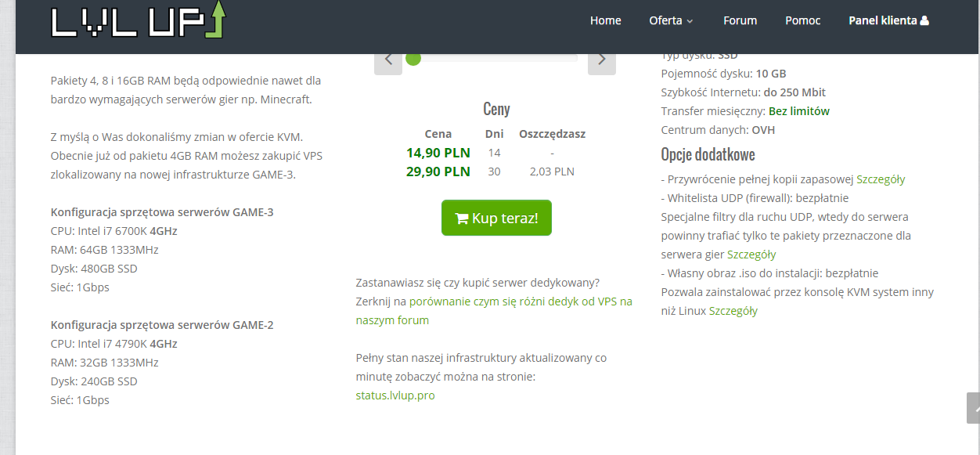Open the status.lvlup.pro link
The height and width of the screenshot is (455, 980).
click(395, 395)
